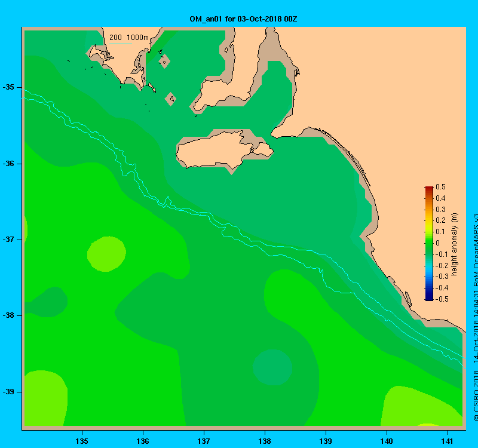Pick the -0.5 value on the colorbar
This screenshot has height=448, width=478.
pyautogui.click(x=441, y=299)
